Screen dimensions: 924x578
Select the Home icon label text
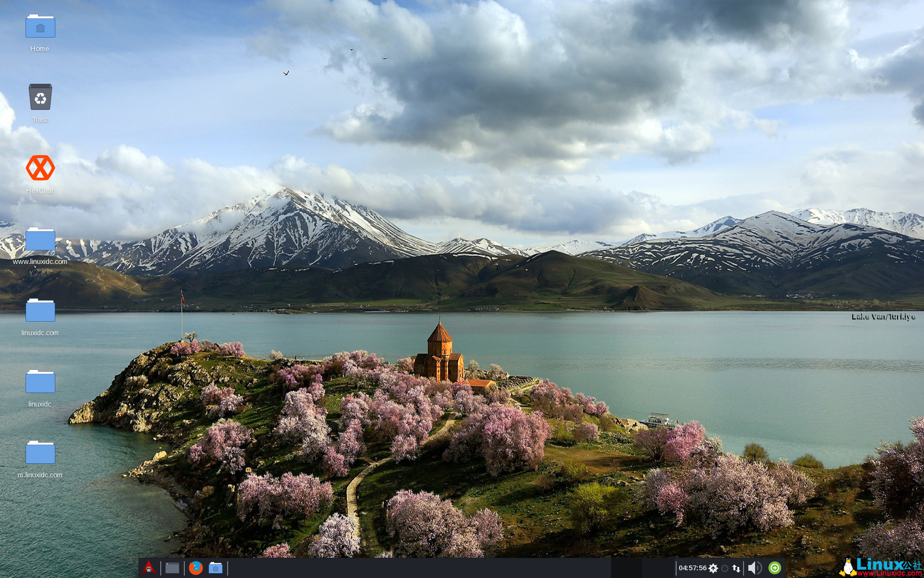point(40,48)
